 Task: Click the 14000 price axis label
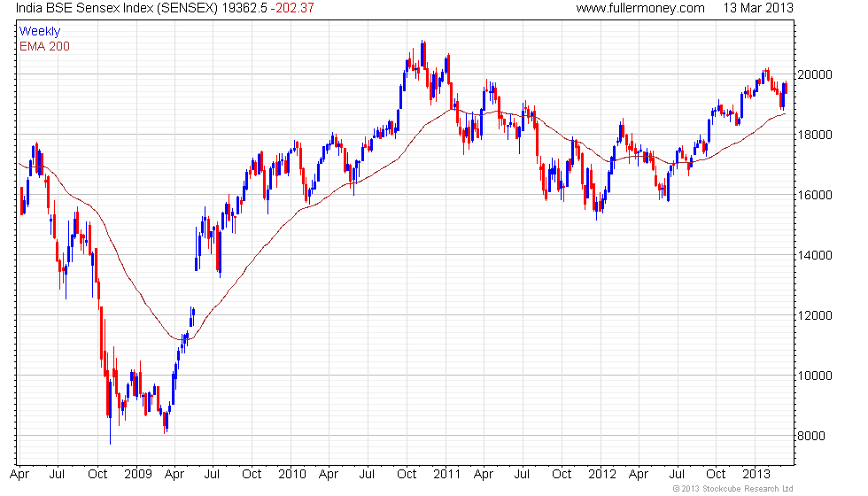click(814, 256)
